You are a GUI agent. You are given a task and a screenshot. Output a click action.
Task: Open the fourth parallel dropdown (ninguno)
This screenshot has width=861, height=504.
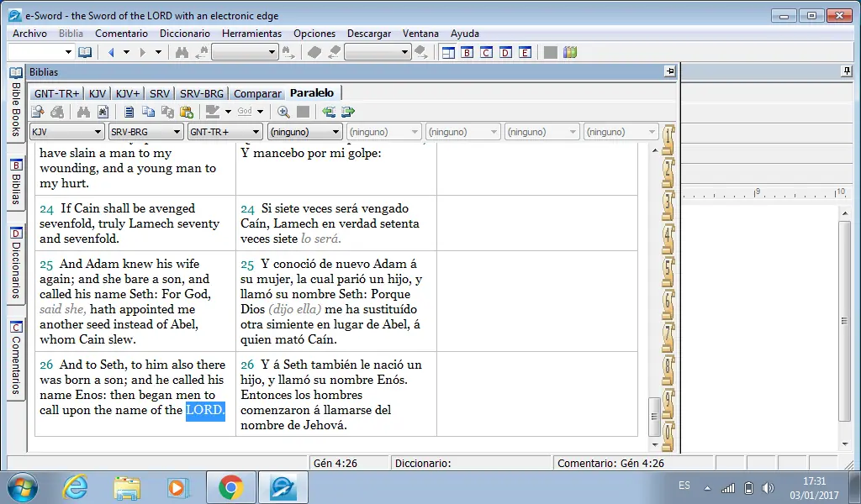(x=304, y=132)
